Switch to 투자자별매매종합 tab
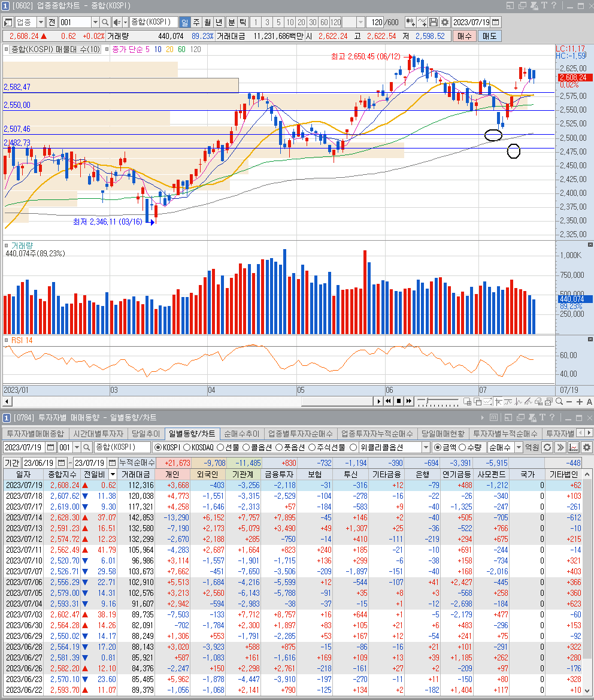 point(35,434)
